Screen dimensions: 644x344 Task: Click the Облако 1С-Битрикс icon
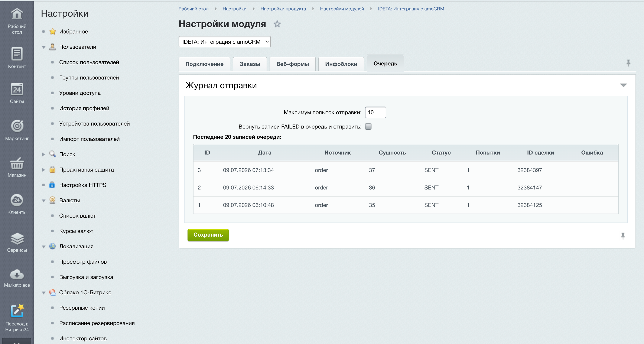pyautogui.click(x=52, y=292)
